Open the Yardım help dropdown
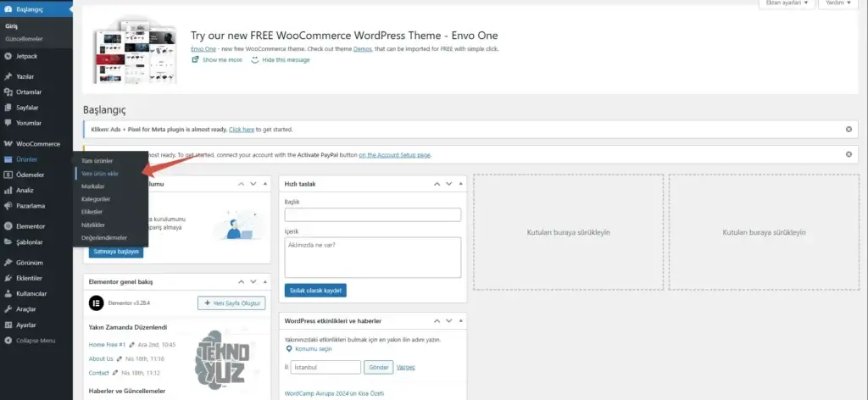This screenshot has height=400, width=868. (x=838, y=3)
